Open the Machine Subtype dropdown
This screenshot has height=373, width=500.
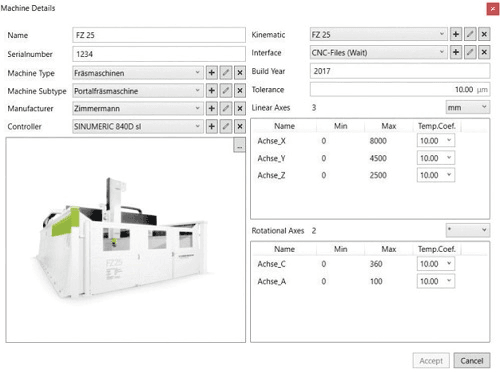(x=138, y=91)
